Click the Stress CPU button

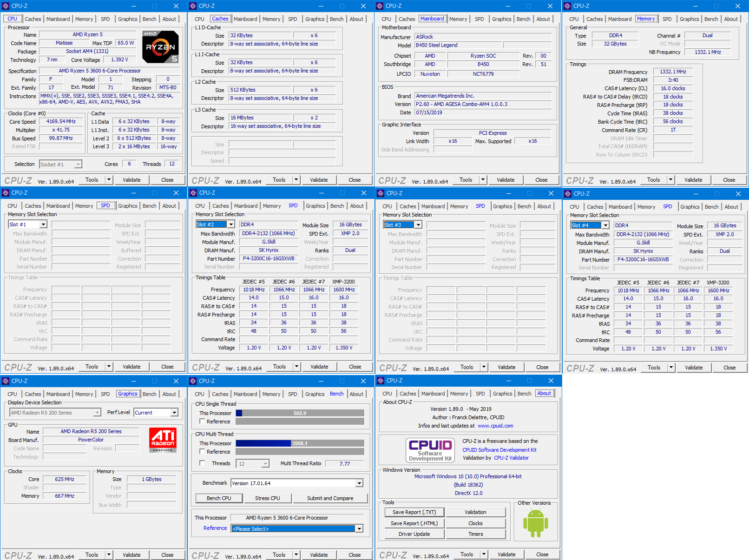pyautogui.click(x=268, y=498)
